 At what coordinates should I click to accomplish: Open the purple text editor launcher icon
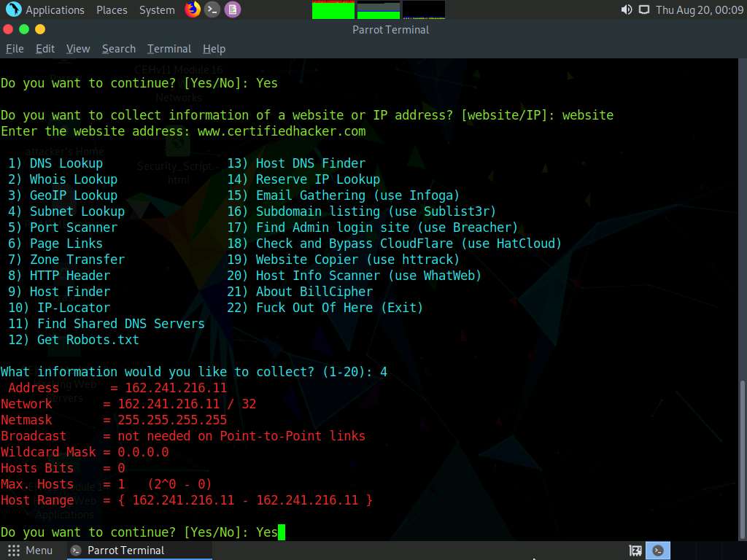point(233,9)
